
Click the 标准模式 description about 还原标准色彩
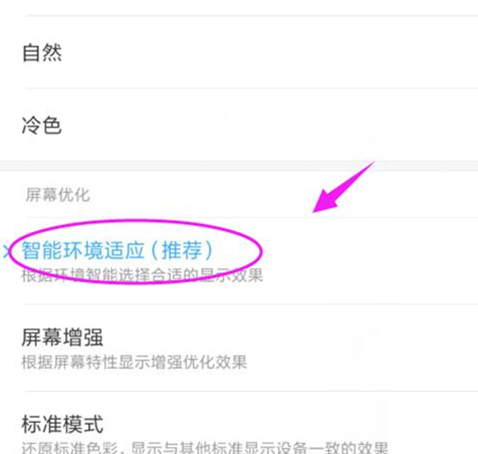click(205, 447)
